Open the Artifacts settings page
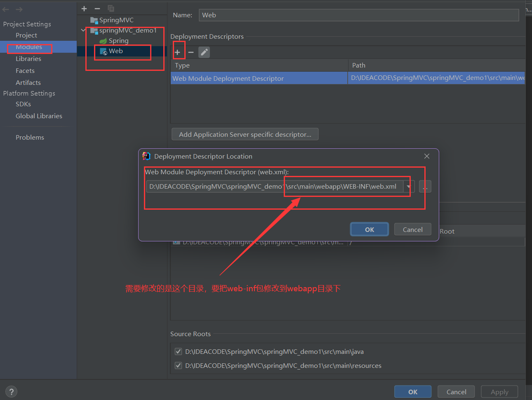Image resolution: width=532 pixels, height=400 pixels. tap(28, 83)
